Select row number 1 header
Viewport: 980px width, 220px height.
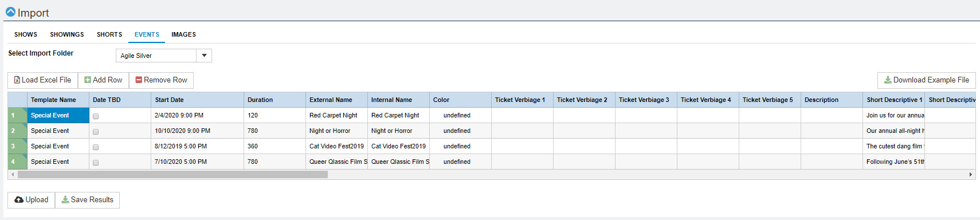pos(17,115)
